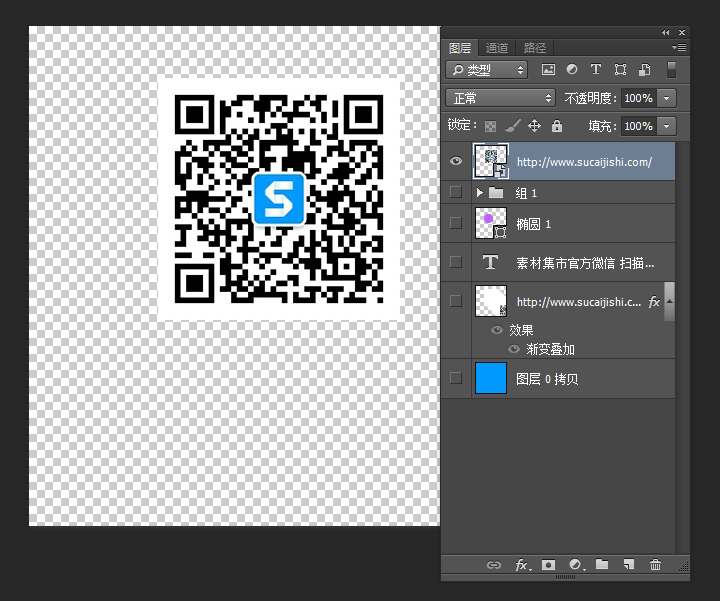Screen dimensions: 720x601
Task: Click the link layers icon
Action: coord(494,565)
